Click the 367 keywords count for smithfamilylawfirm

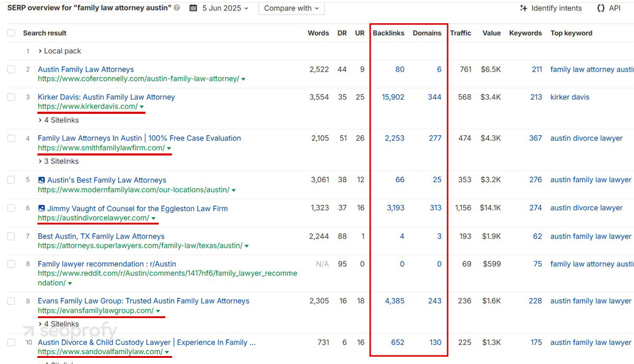point(535,138)
